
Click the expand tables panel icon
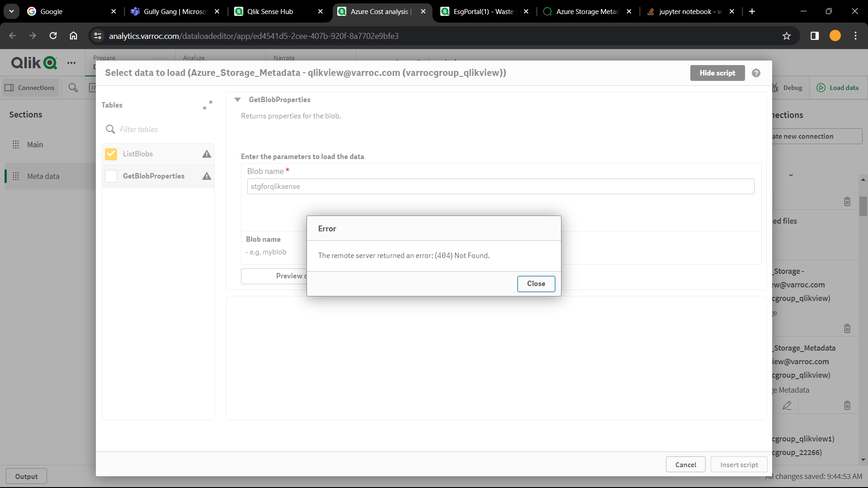pyautogui.click(x=208, y=105)
